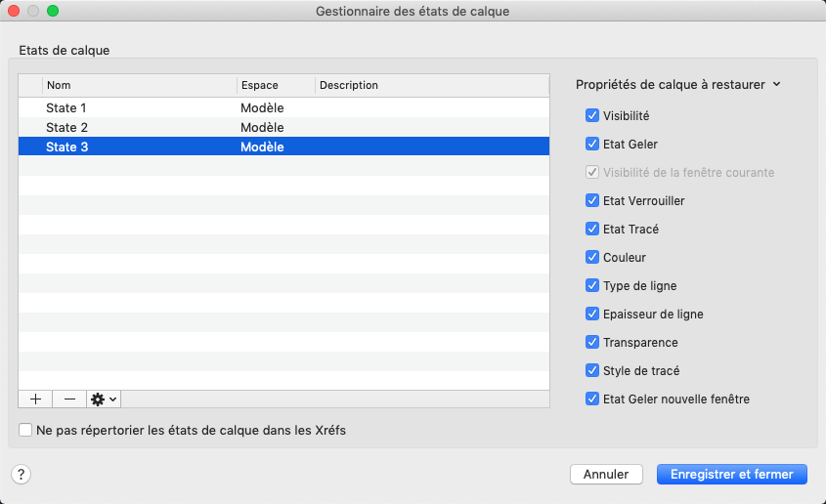Toggle Etat Geler nouvelle fenêtre
Screen dimensions: 826x504
(x=592, y=399)
